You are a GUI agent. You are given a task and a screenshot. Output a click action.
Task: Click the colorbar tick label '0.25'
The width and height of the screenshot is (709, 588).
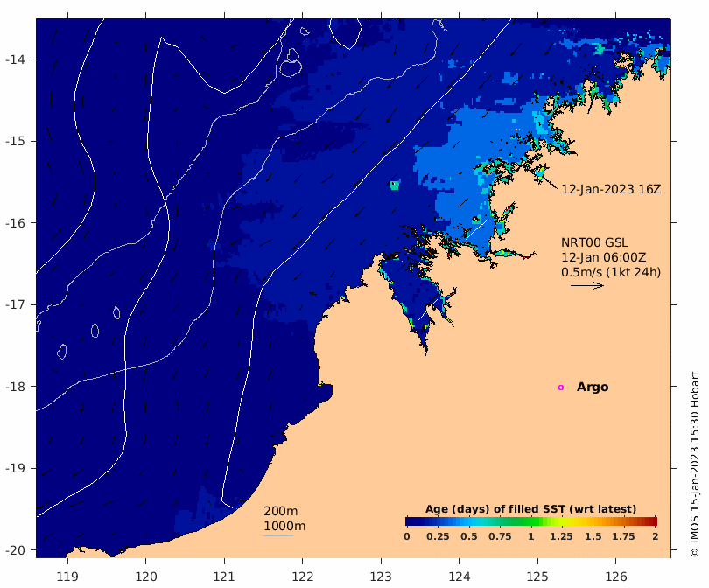[438, 536]
